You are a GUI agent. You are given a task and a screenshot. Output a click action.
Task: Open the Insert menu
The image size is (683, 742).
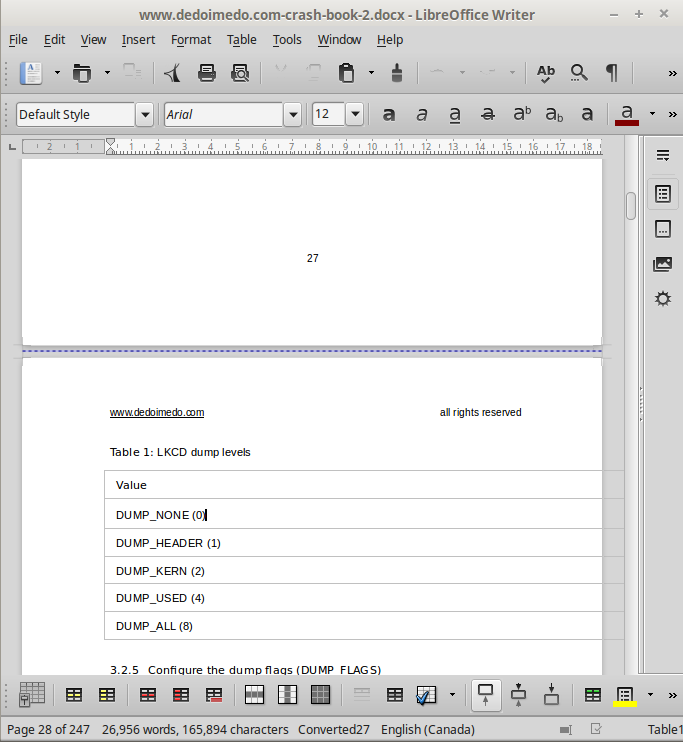click(138, 40)
